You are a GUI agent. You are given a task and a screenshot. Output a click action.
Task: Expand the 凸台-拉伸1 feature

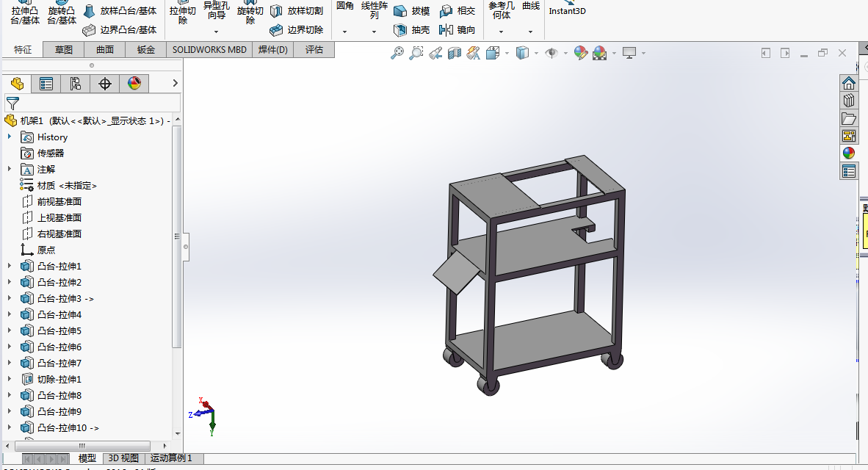click(10, 266)
